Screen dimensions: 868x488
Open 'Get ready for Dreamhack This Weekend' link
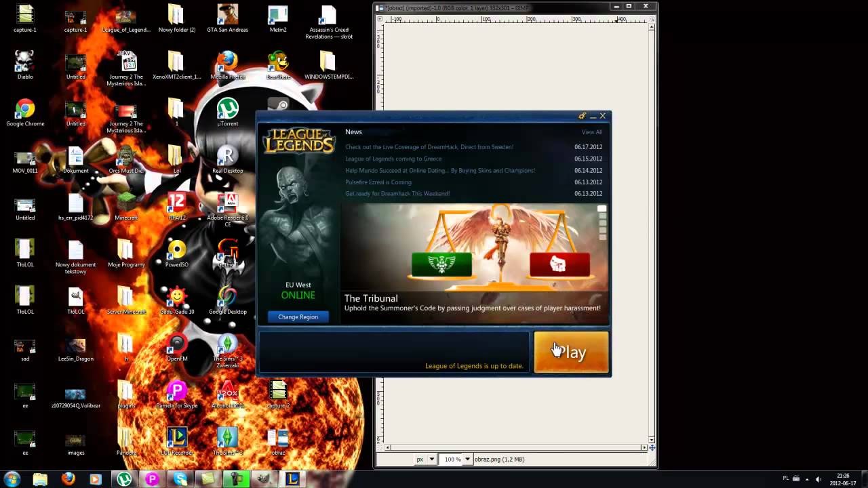click(x=397, y=194)
